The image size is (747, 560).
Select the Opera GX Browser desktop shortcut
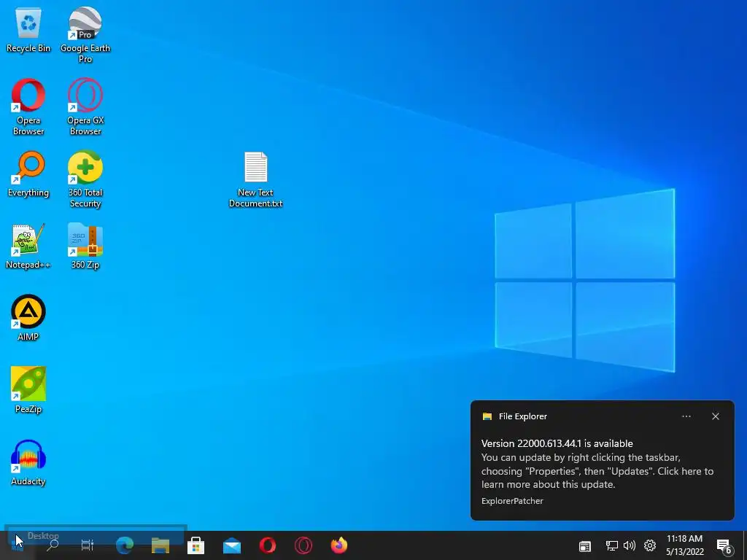[85, 106]
